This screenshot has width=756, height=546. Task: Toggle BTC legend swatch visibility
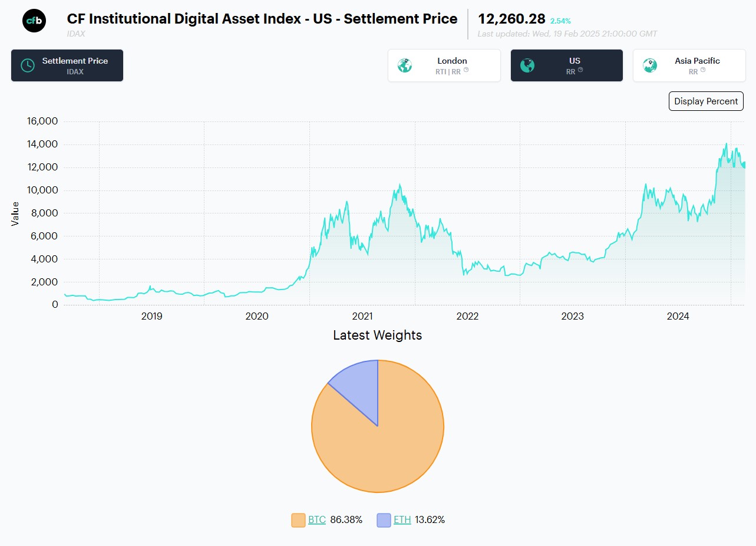(x=299, y=520)
